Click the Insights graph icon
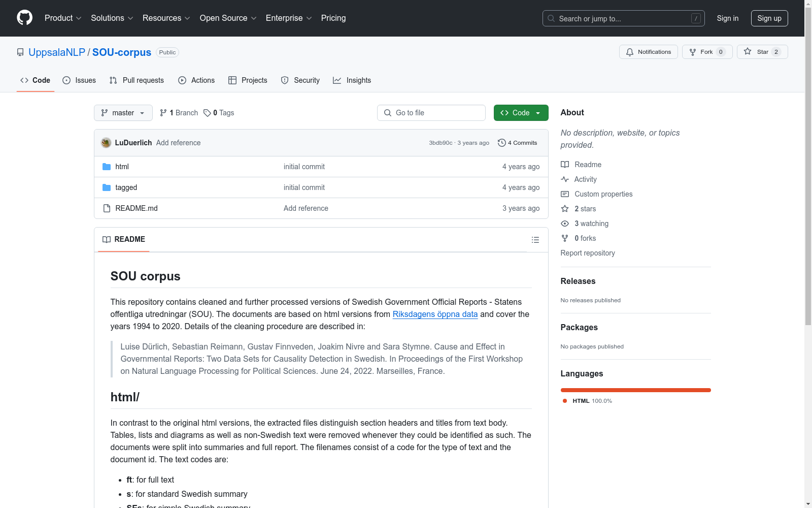 (x=337, y=80)
